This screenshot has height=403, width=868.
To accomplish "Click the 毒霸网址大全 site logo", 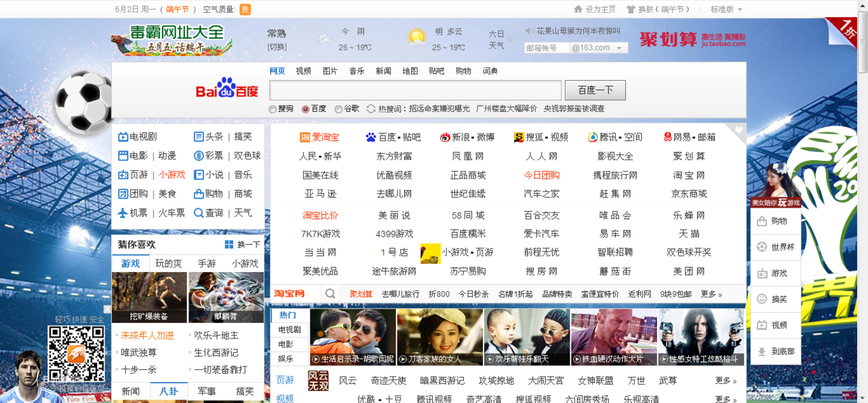I will (x=172, y=40).
